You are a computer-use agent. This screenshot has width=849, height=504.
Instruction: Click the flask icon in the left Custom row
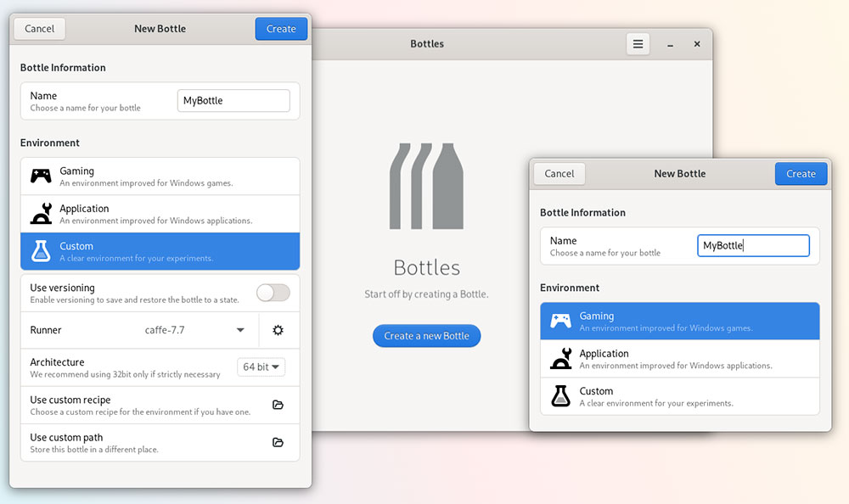pyautogui.click(x=41, y=251)
